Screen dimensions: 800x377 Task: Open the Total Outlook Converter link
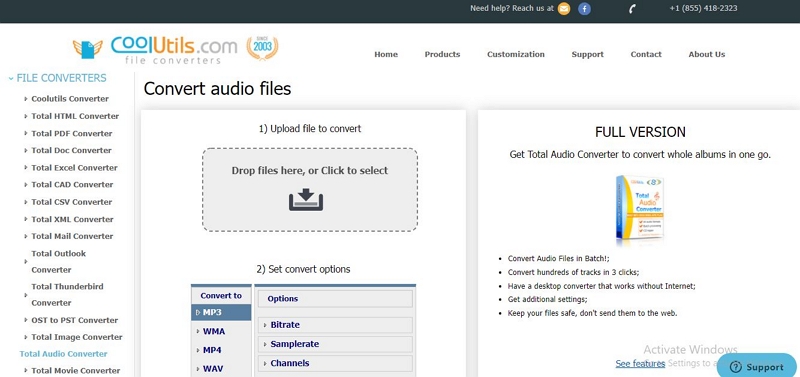click(58, 261)
